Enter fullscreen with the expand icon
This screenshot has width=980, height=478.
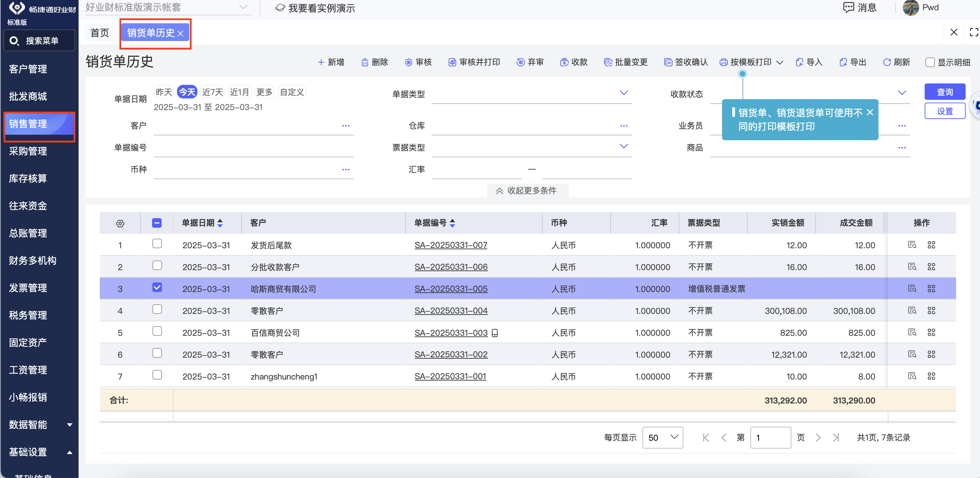tap(974, 32)
